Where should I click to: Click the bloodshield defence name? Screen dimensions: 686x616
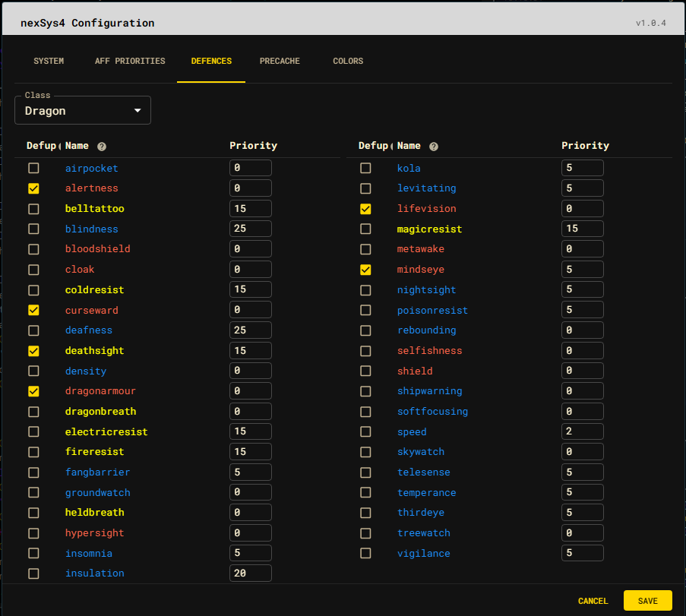click(97, 249)
